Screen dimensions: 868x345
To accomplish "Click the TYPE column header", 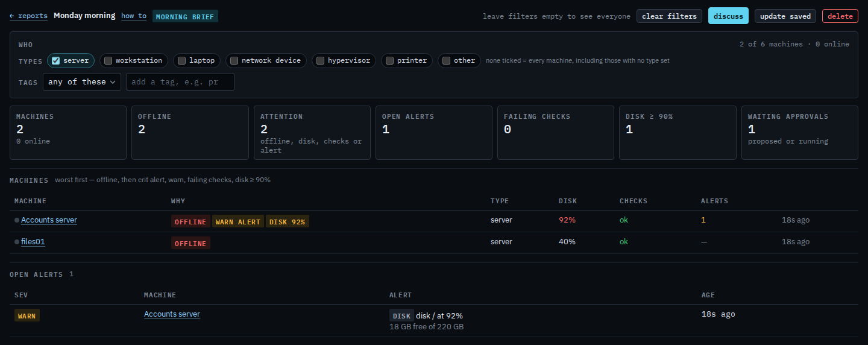I will pyautogui.click(x=500, y=201).
